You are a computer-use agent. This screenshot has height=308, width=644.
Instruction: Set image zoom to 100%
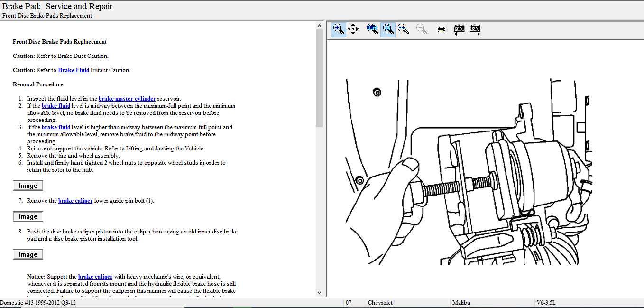click(372, 29)
